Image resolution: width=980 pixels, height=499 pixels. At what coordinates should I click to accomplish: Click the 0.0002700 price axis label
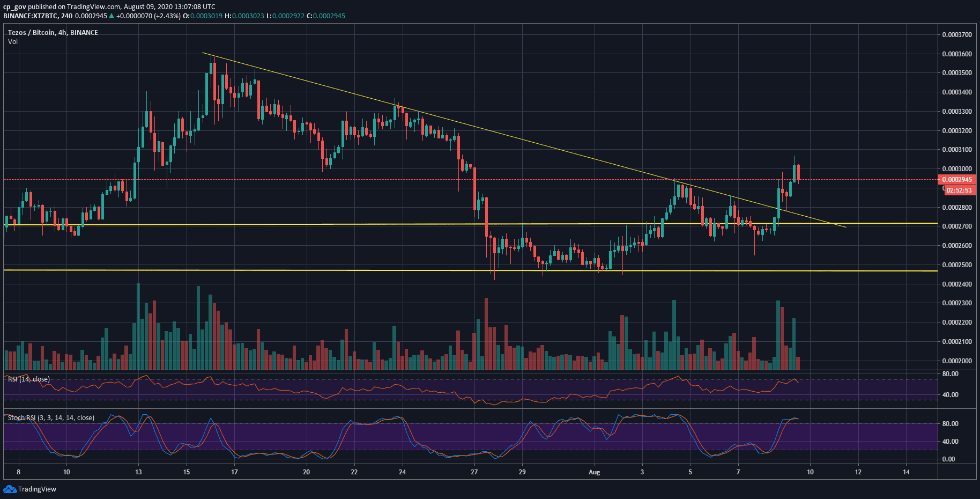pyautogui.click(x=957, y=226)
